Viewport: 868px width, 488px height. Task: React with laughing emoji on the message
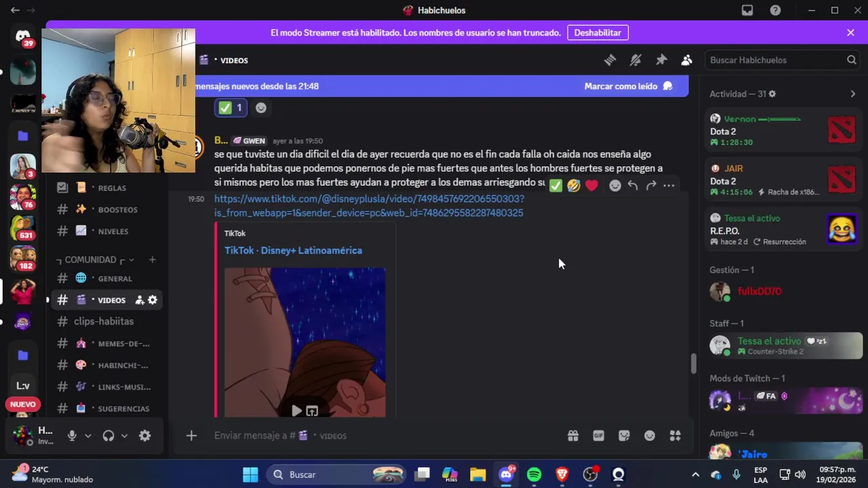(574, 185)
